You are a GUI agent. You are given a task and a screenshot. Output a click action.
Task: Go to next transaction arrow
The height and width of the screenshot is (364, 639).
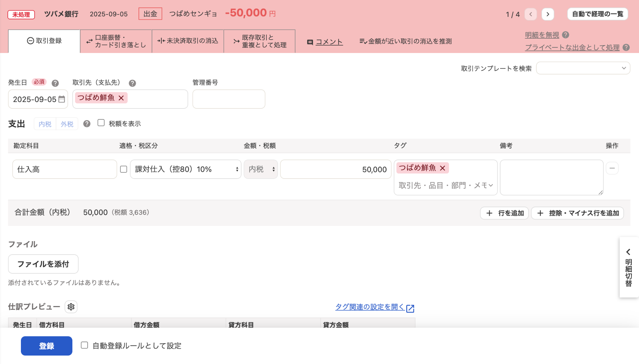pos(548,14)
